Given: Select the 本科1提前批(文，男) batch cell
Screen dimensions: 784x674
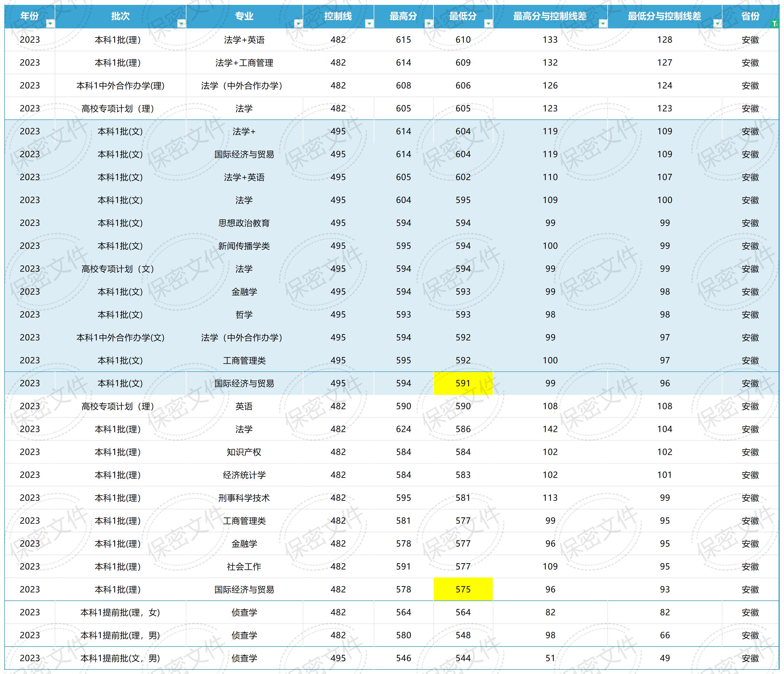Looking at the screenshot, I should point(120,658).
